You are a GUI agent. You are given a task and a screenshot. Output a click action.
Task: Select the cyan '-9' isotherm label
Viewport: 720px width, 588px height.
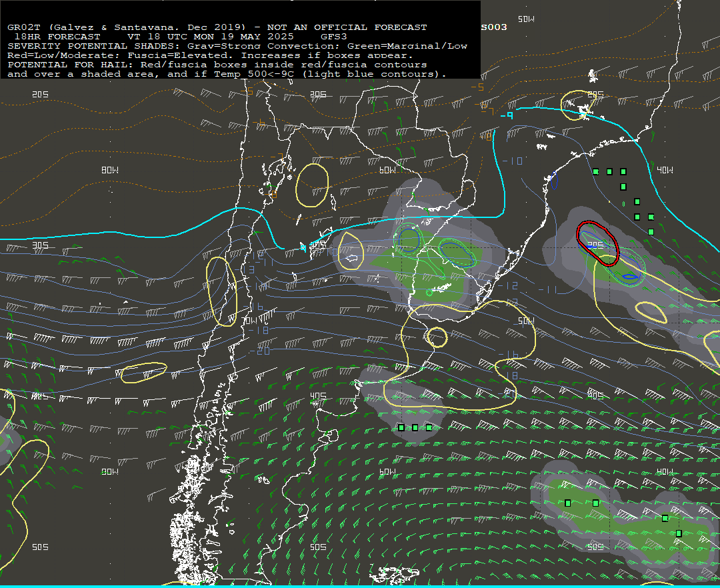click(x=507, y=116)
